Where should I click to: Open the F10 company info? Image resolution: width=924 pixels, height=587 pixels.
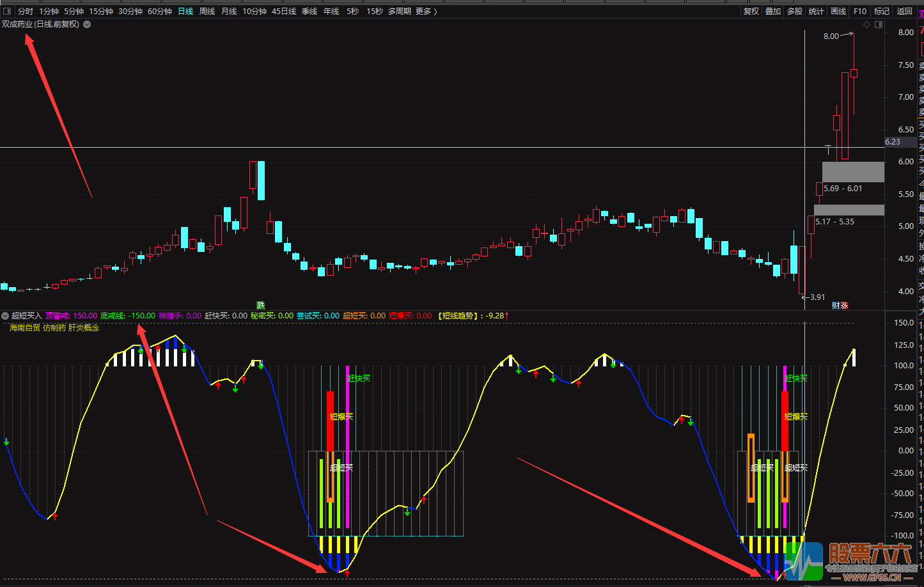tap(860, 11)
